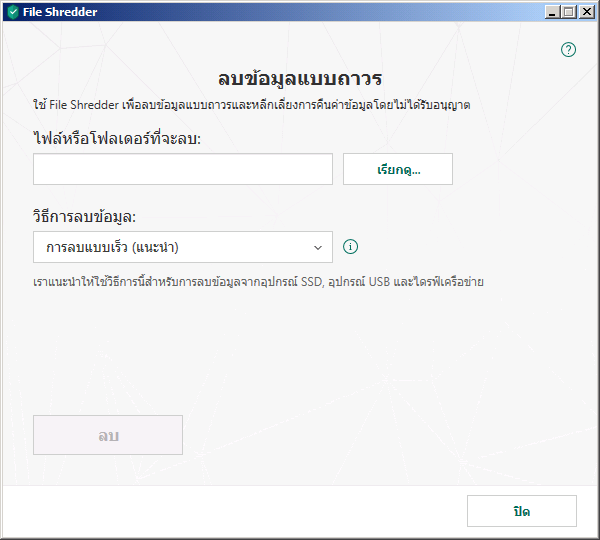Click the SSD and USB recommendation text
The width and height of the screenshot is (600, 540).
tap(258, 282)
